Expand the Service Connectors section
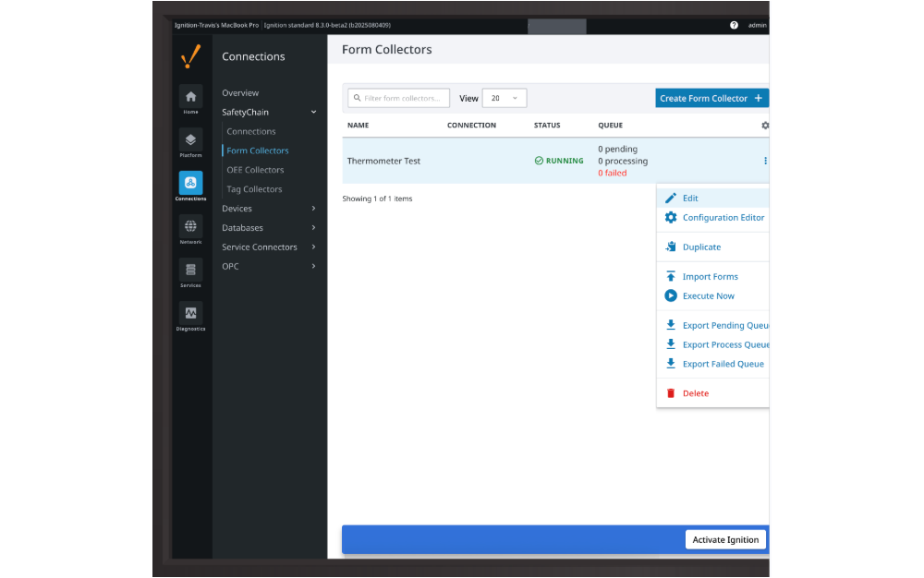 click(313, 247)
